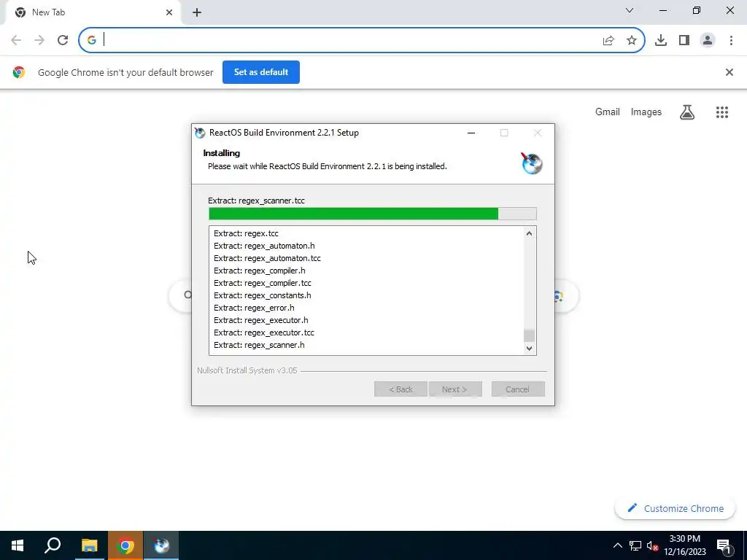This screenshot has height=560, width=747.
Task: Open a new Chrome tab
Action: click(197, 12)
